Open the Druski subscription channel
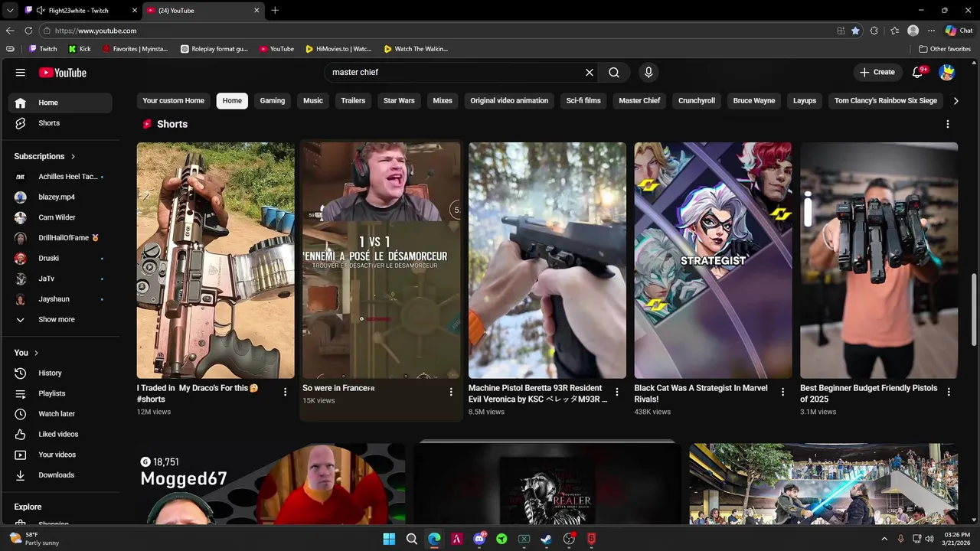The image size is (980, 551). [x=60, y=259]
